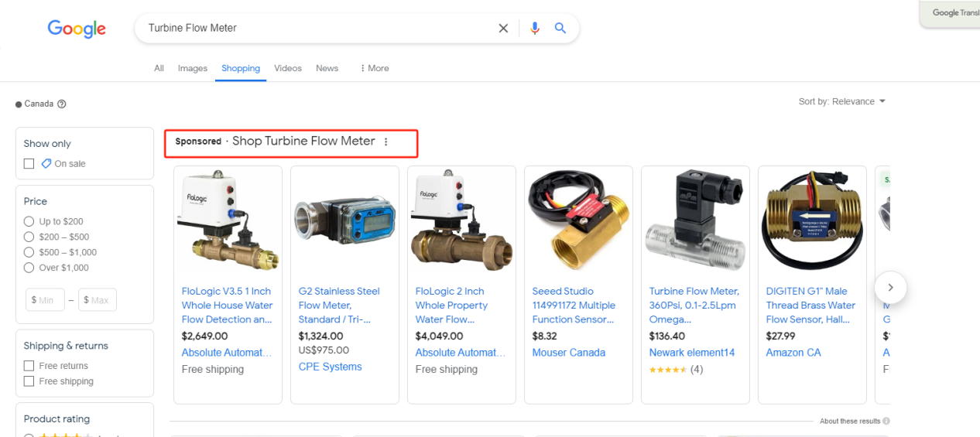
Task: Open FloLogic V3.5 1 Inch product link
Action: pos(227,306)
